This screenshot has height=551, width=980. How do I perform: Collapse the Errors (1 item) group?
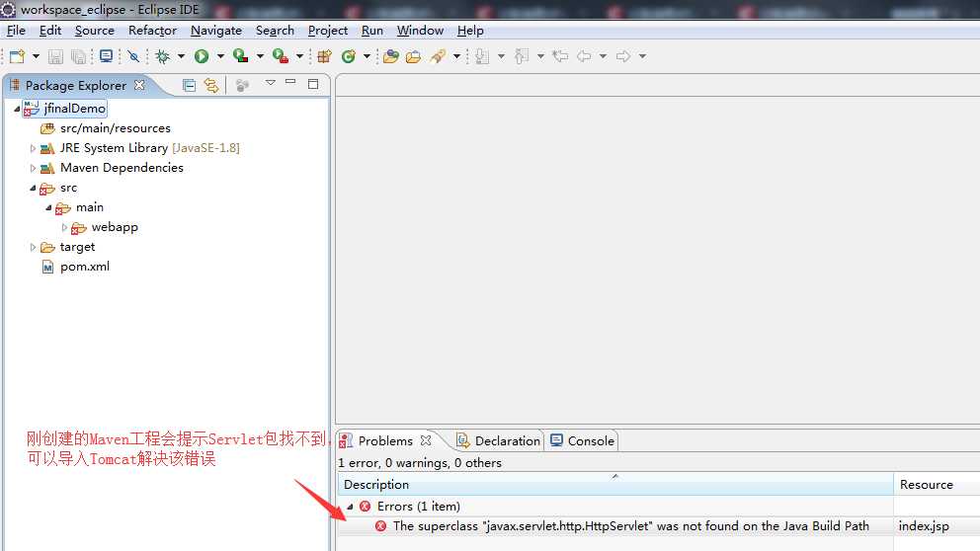click(350, 507)
